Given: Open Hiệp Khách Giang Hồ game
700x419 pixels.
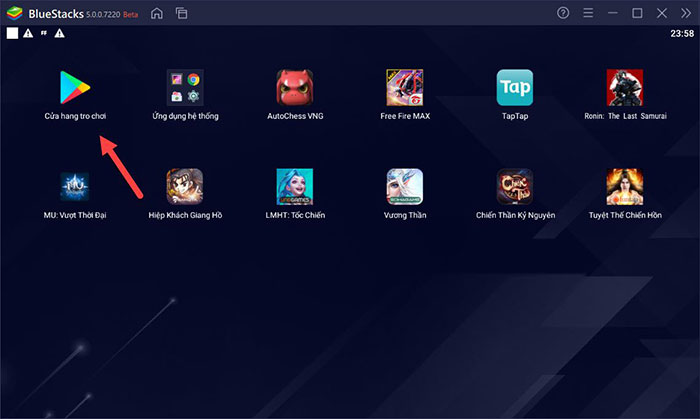Looking at the screenshot, I should [x=185, y=186].
